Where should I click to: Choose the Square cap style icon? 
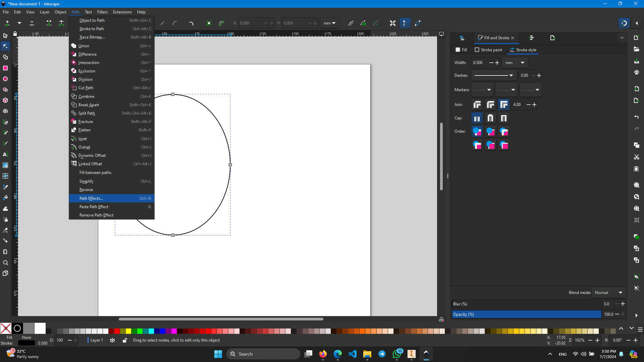[x=504, y=118]
